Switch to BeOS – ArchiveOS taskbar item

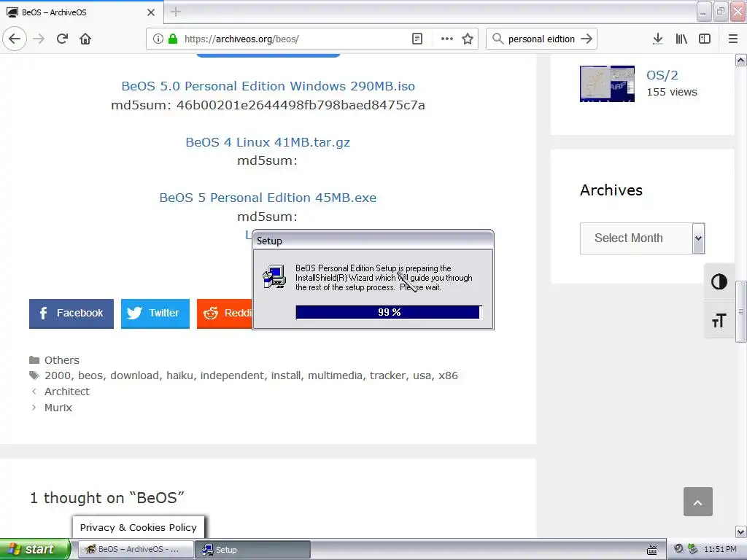point(136,550)
